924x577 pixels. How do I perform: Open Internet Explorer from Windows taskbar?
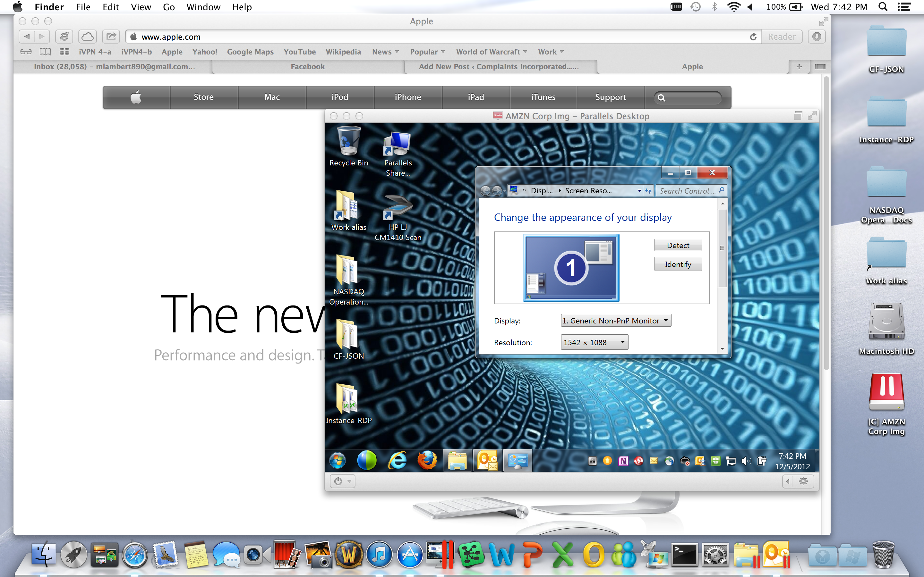[x=397, y=460]
